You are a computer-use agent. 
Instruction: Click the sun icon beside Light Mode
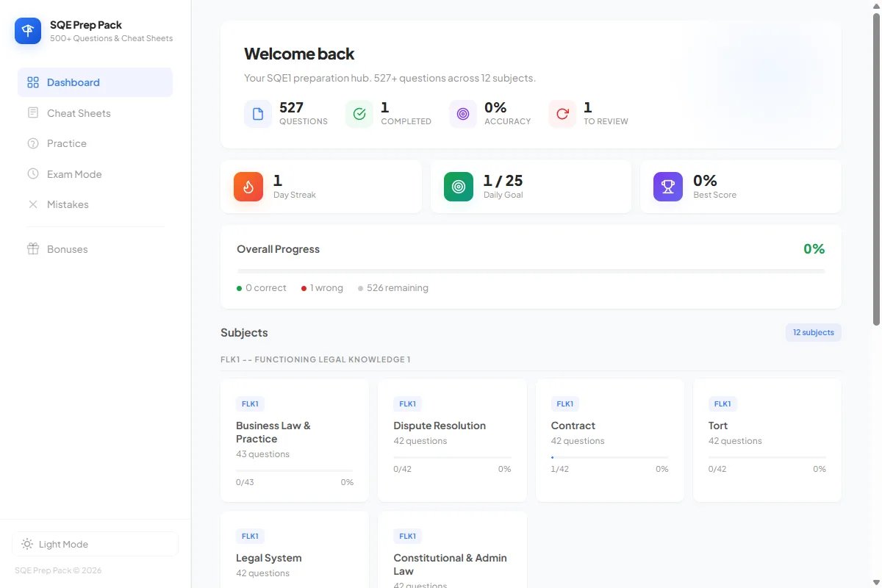click(27, 545)
